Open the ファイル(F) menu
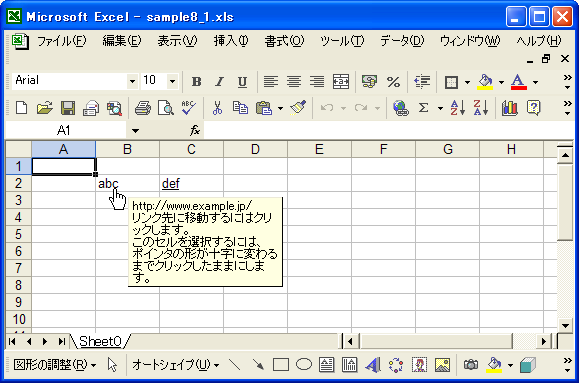This screenshot has height=383, width=579. (61, 41)
